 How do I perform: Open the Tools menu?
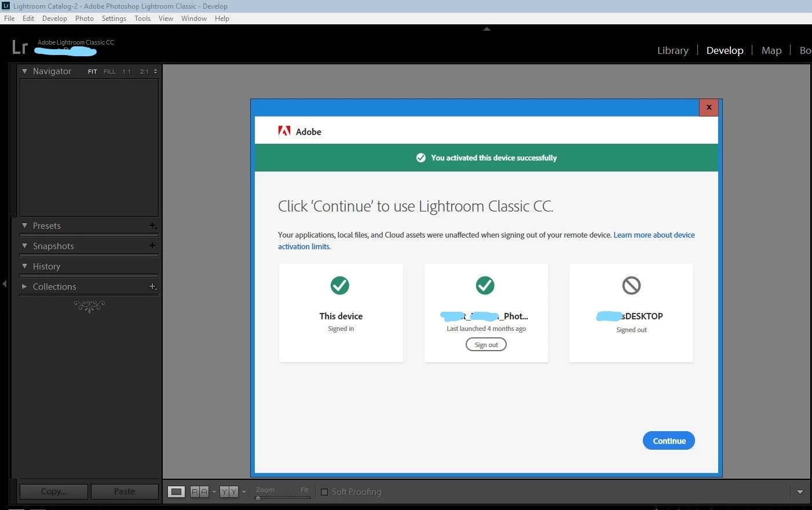click(142, 19)
